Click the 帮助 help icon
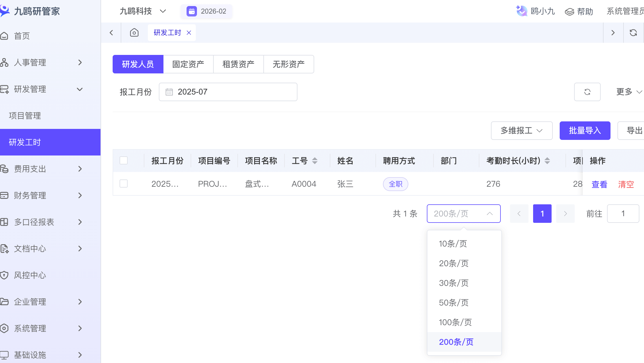644x363 pixels. (x=569, y=12)
